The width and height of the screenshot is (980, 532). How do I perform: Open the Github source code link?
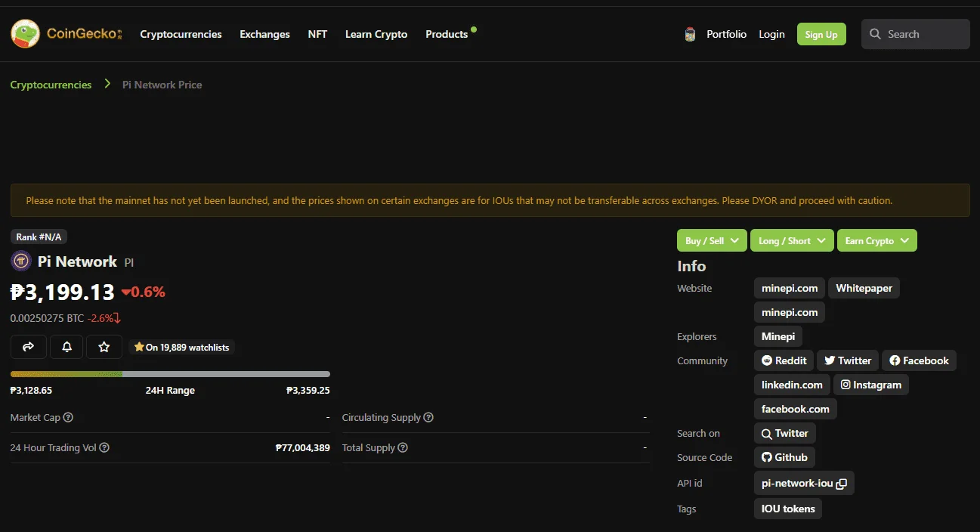[x=784, y=457]
